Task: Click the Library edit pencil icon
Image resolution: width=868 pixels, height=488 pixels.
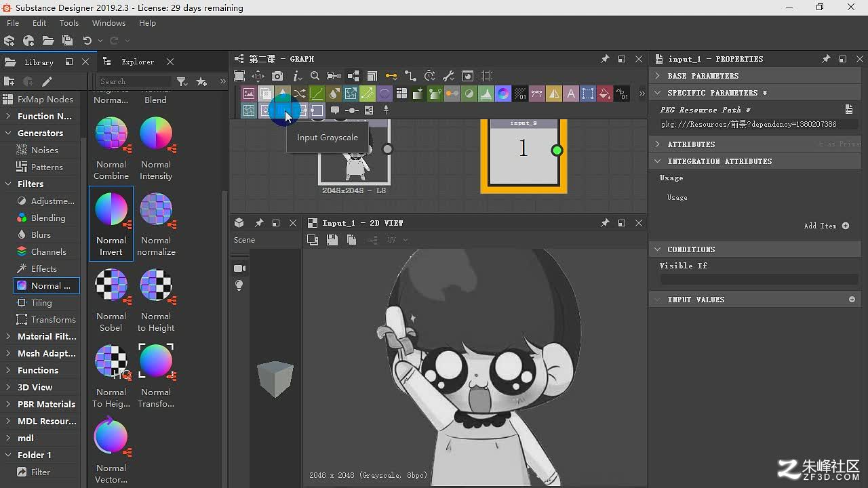Action: [x=47, y=81]
